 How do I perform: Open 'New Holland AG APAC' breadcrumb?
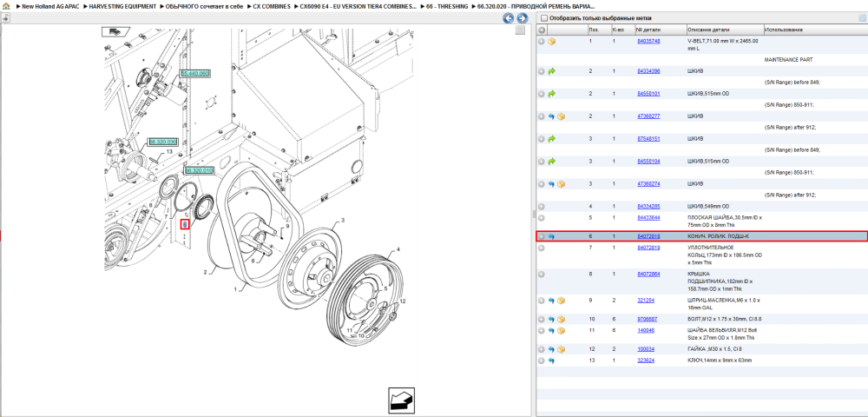pyautogui.click(x=50, y=7)
